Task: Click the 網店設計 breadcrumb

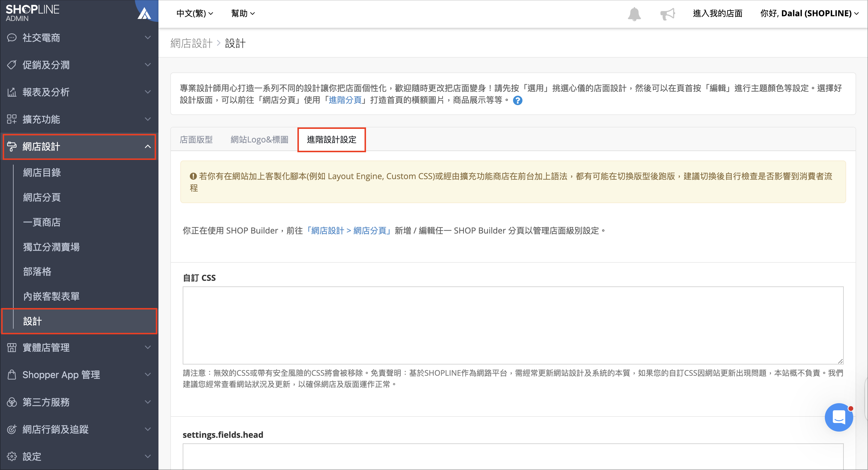Action: click(x=191, y=43)
